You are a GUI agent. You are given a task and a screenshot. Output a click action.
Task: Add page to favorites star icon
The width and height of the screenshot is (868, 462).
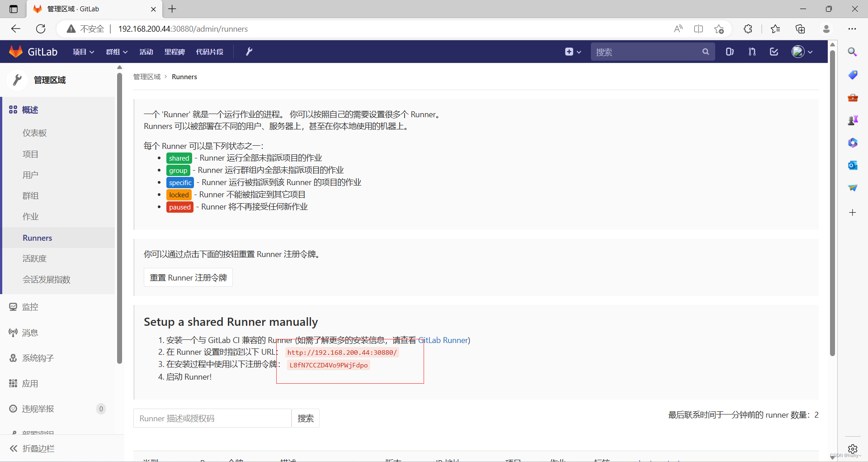[x=719, y=29]
